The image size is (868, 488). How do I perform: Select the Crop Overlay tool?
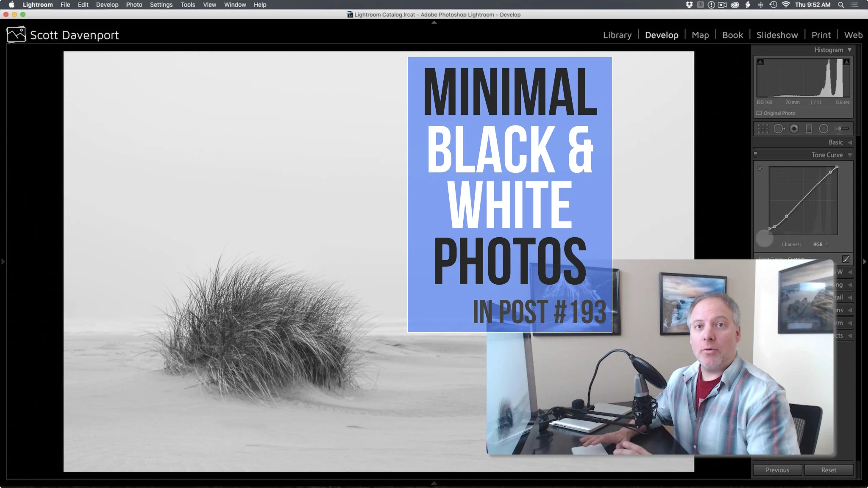763,128
